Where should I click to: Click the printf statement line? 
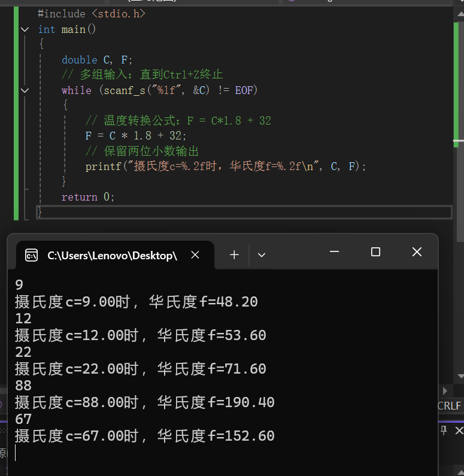226,166
